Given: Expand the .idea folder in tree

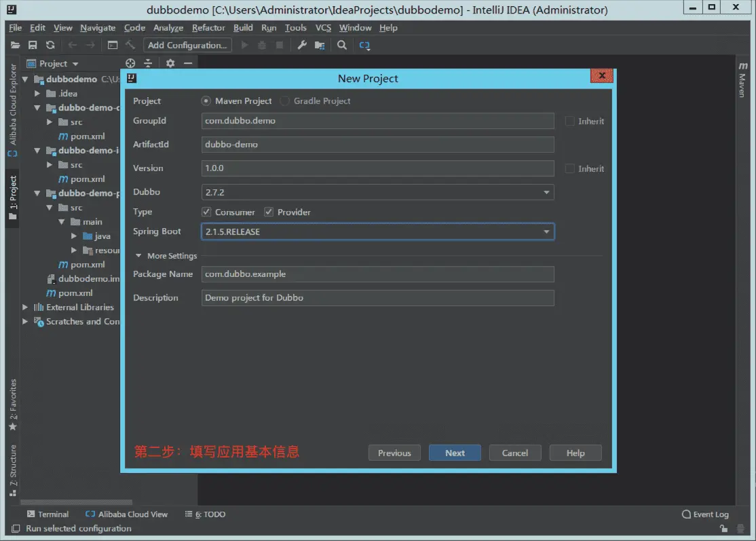Looking at the screenshot, I should click(x=37, y=94).
